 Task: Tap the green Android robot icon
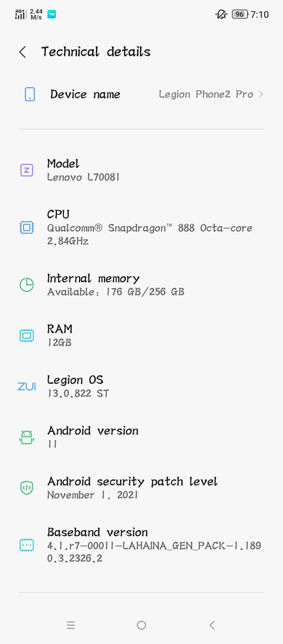coord(27,437)
